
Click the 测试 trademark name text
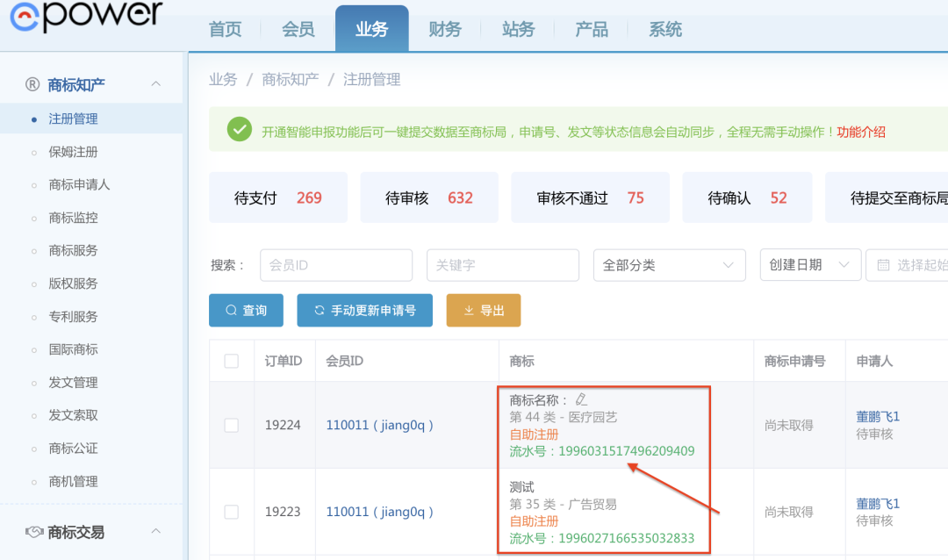click(521, 487)
